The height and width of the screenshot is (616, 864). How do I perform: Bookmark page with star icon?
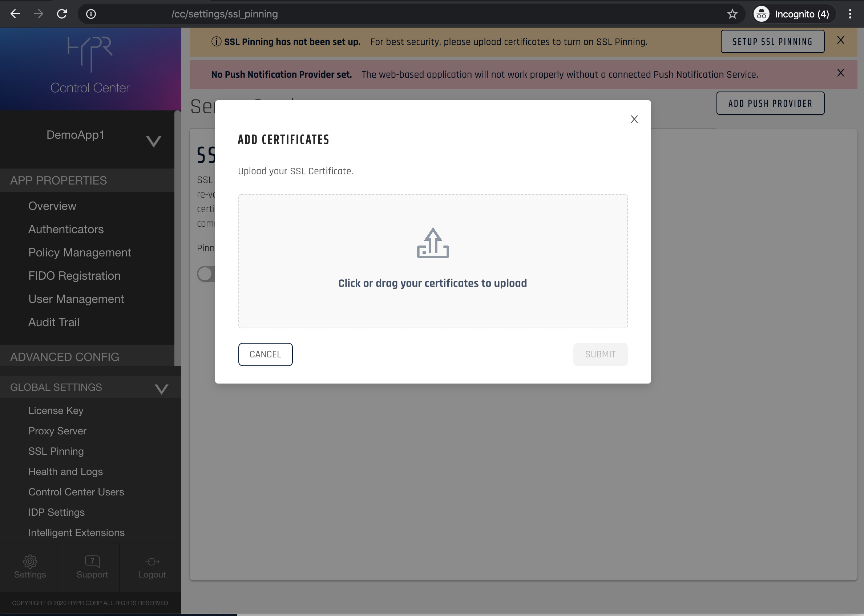(732, 14)
